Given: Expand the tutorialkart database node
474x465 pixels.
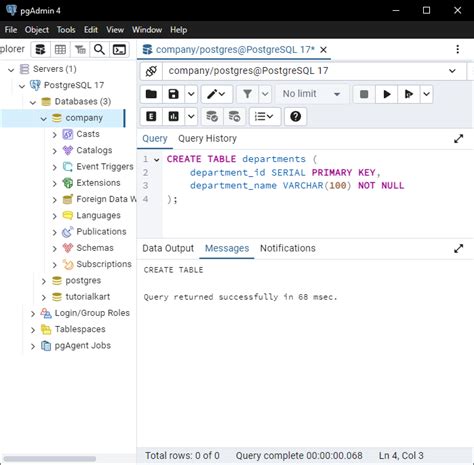Looking at the screenshot, I should [x=43, y=297].
